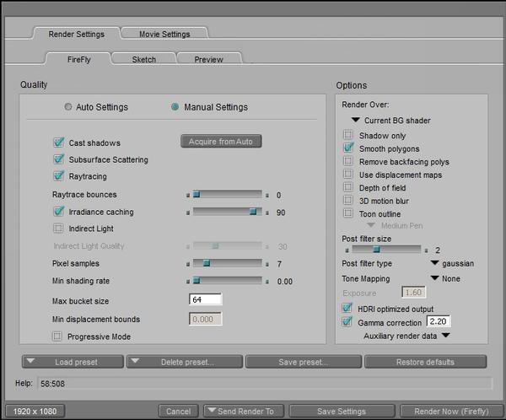The image size is (506, 420).
Task: Switch to the Movie Settings tab
Action: click(164, 34)
